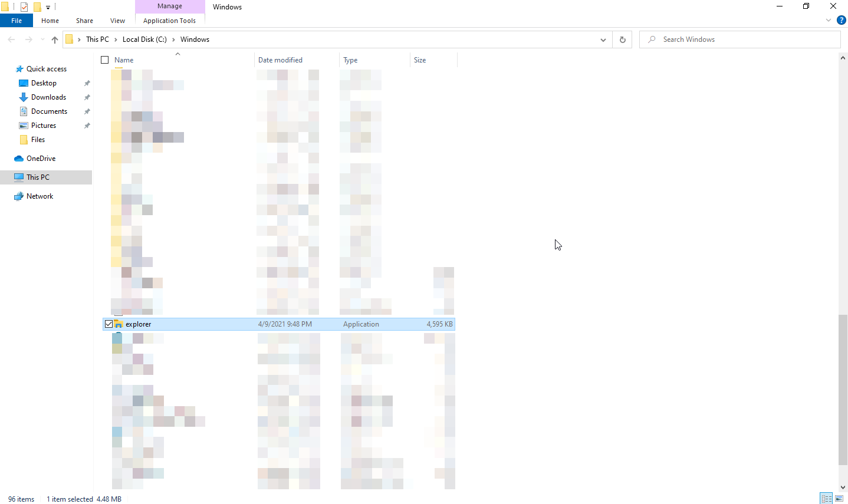The height and width of the screenshot is (504, 848).
Task: Click the explorer application icon
Action: 119,324
